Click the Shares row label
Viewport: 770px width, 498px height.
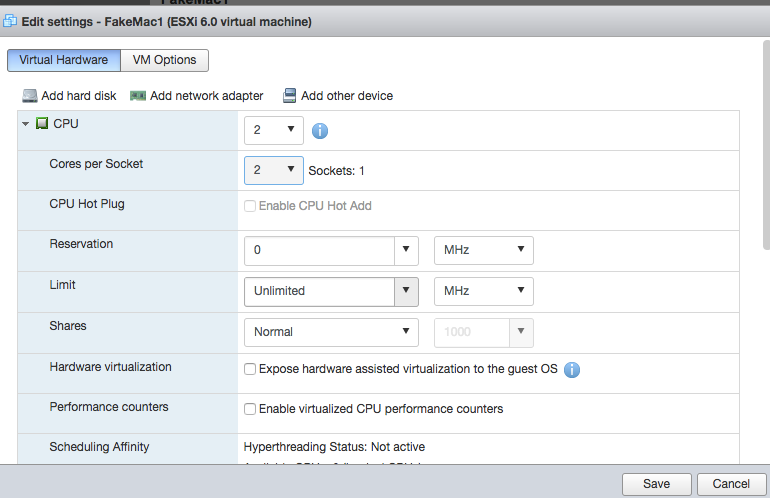coord(68,326)
